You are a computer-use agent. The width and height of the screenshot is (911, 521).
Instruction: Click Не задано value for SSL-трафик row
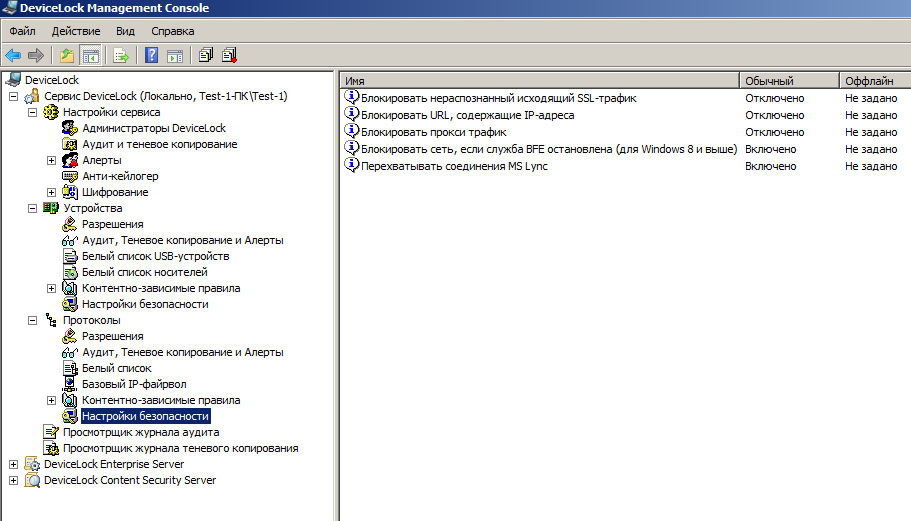coord(871,98)
